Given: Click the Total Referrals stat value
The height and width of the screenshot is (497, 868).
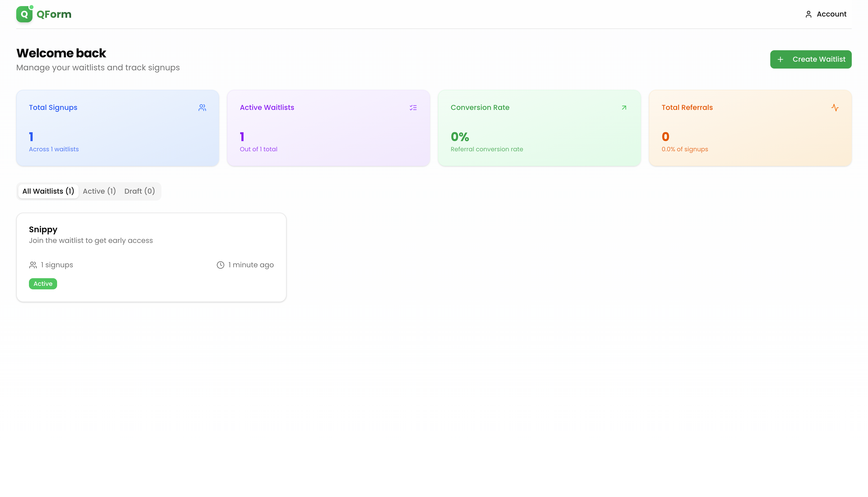Looking at the screenshot, I should pyautogui.click(x=665, y=136).
